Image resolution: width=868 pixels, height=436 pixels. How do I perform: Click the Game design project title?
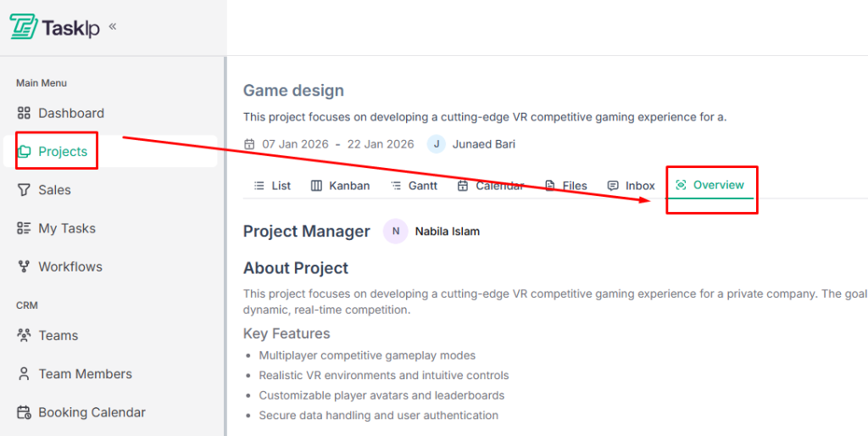293,91
